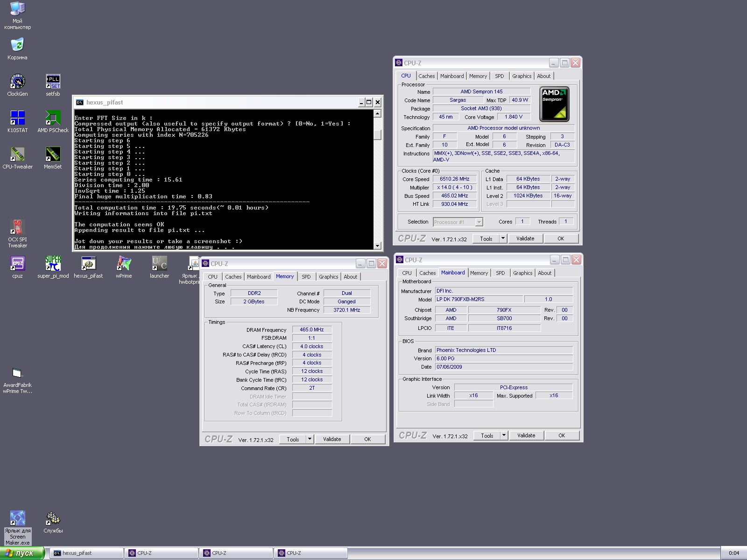
Task: Click the system tray clock
Action: (734, 553)
